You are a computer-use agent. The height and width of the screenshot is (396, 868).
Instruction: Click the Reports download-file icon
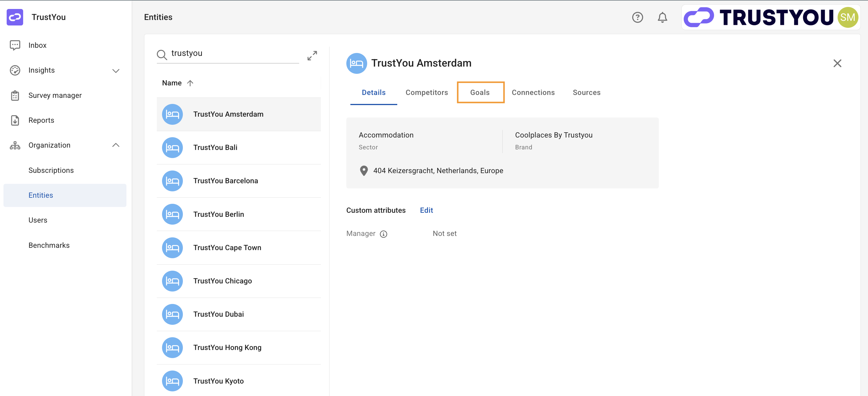[x=15, y=120]
